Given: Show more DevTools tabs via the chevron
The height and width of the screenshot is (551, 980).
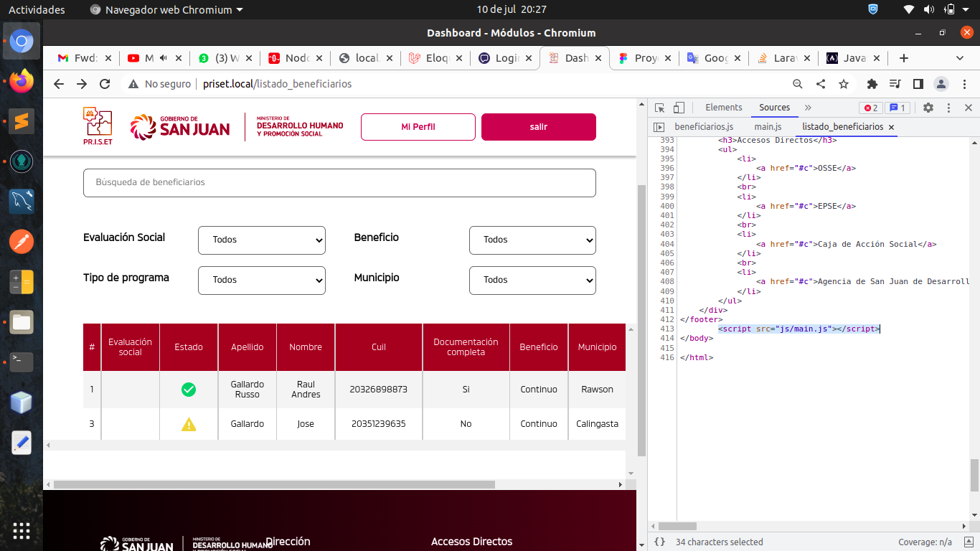Looking at the screenshot, I should pyautogui.click(x=808, y=108).
